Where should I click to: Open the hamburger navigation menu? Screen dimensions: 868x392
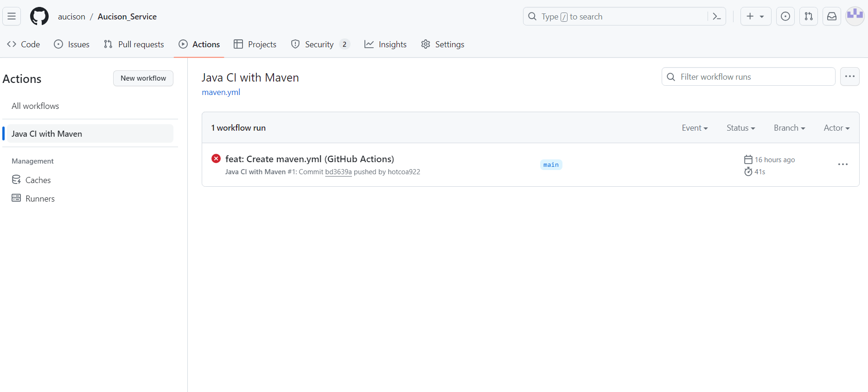point(12,16)
